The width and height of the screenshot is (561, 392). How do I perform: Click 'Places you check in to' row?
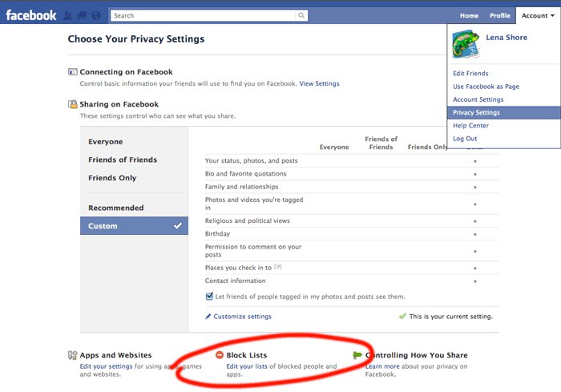pos(352,268)
